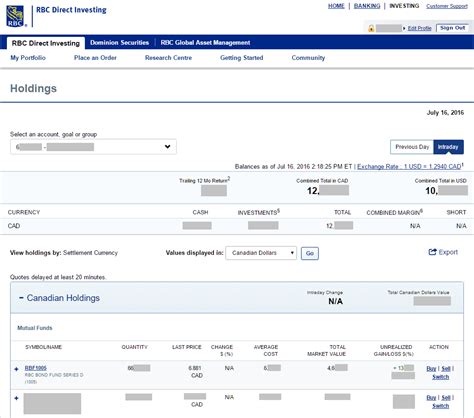The image size is (474, 418).
Task: Click Switch in the redacted second fund row
Action: [x=440, y=406]
